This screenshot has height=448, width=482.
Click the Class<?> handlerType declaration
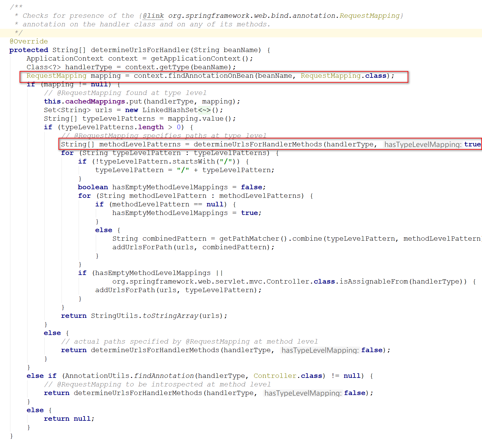point(69,67)
